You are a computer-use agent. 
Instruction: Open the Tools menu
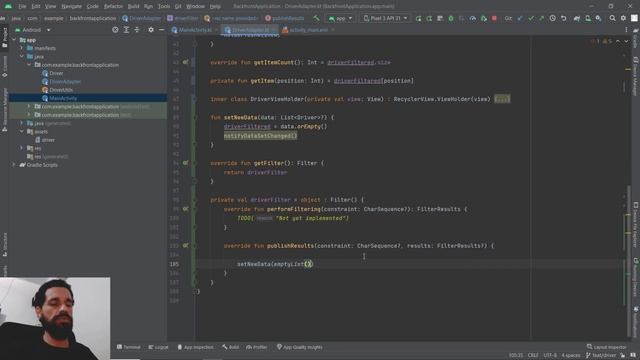click(164, 7)
